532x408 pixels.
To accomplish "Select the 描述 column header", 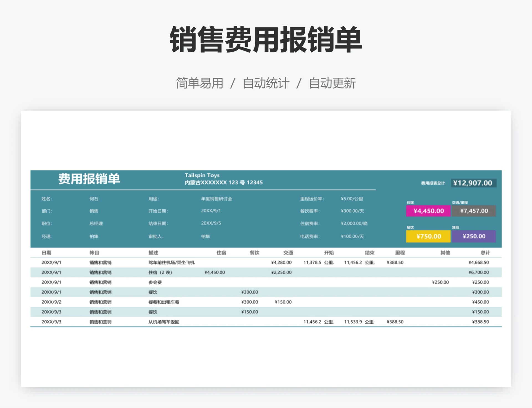I will (153, 253).
